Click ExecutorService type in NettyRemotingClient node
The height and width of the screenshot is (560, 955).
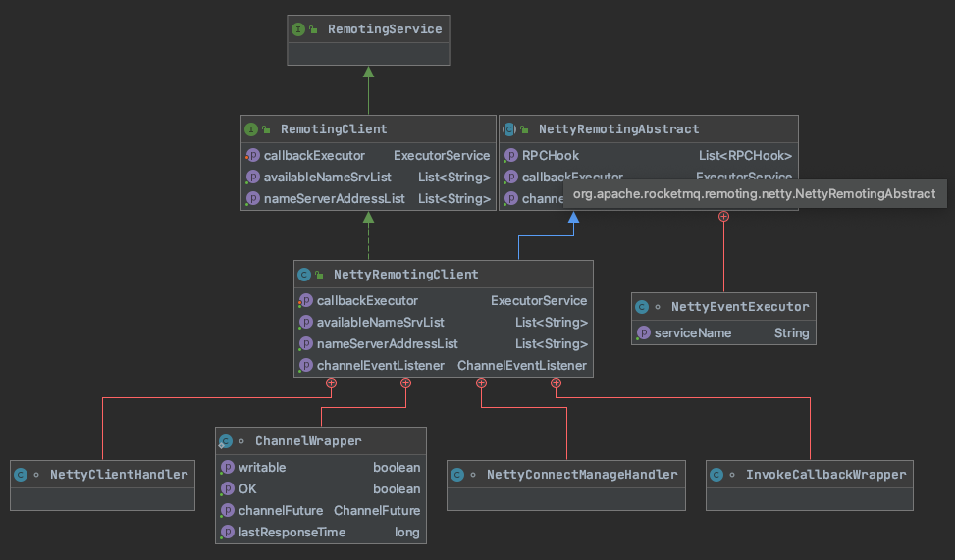point(539,301)
